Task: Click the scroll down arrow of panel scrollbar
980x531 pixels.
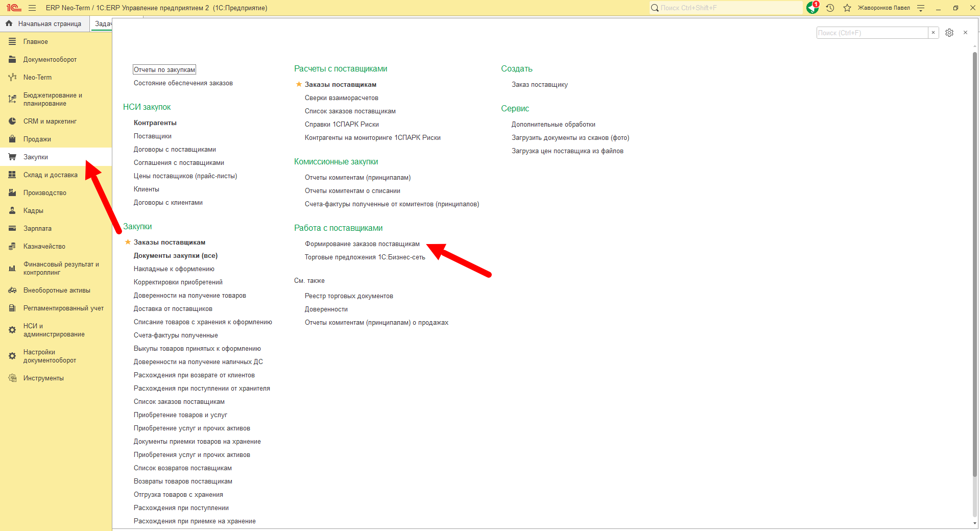Action: (975, 523)
